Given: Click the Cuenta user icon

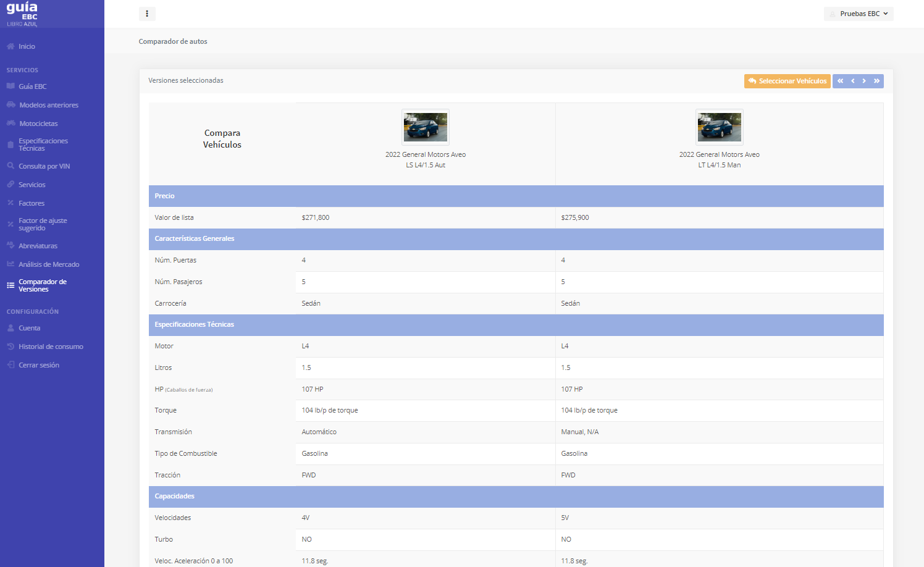Looking at the screenshot, I should pos(10,328).
